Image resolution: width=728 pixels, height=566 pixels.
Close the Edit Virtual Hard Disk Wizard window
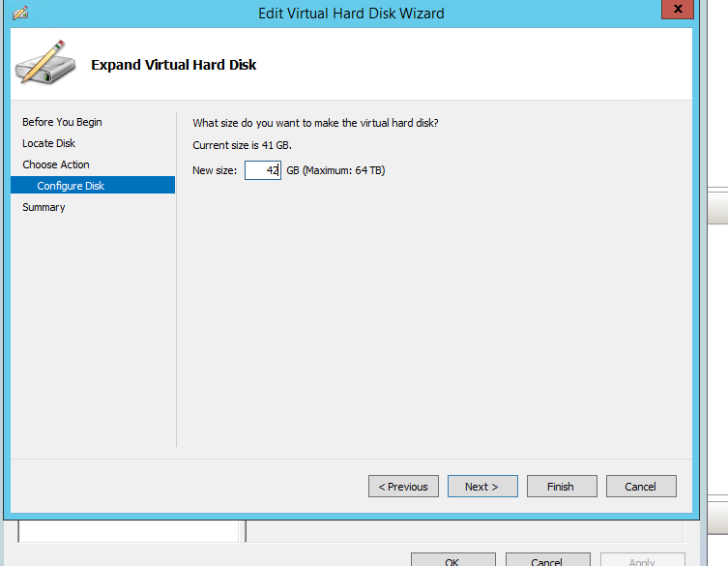[676, 12]
